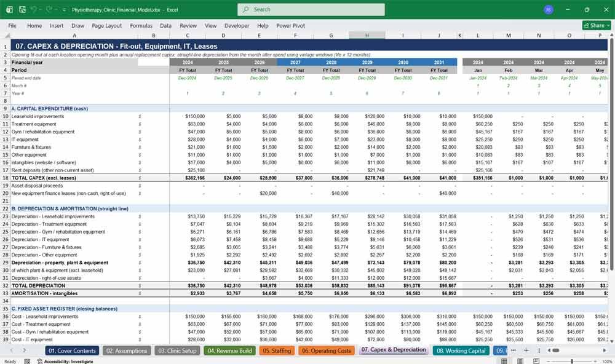Image resolution: width=615 pixels, height=364 pixels.
Task: Open the Help ribbon tab
Action: [x=263, y=25]
